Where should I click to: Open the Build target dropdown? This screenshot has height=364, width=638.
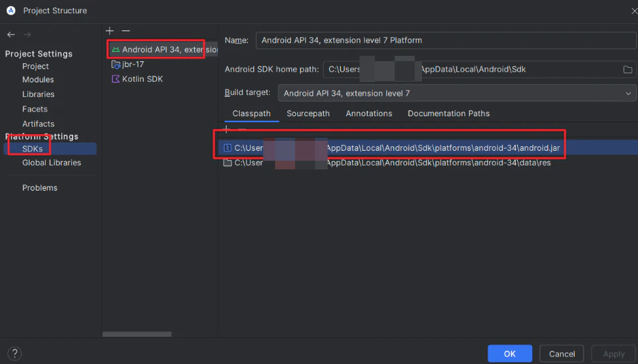point(457,93)
